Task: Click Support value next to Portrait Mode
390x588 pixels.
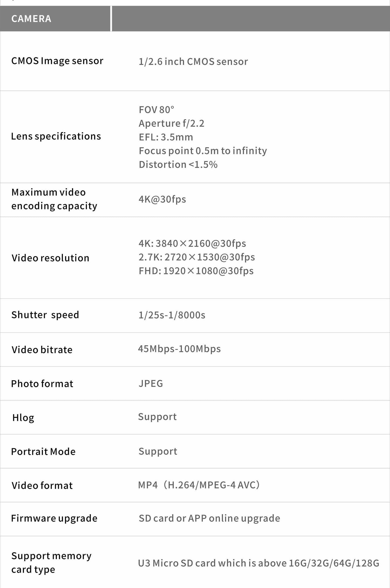Action: 158,452
